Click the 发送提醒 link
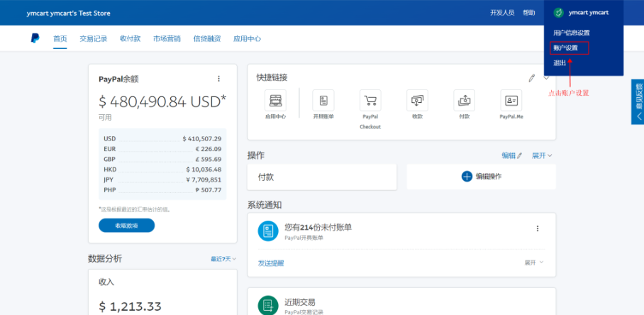644x315 pixels. point(271,263)
